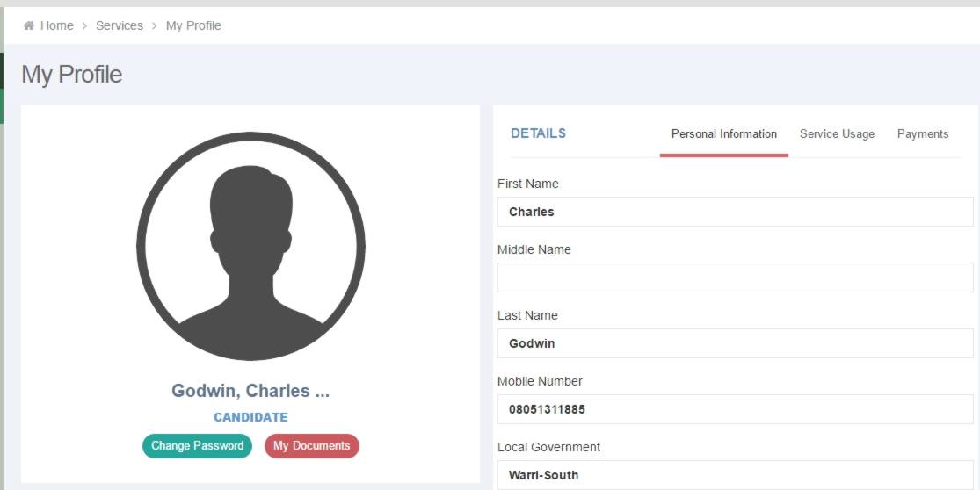Go to Services breadcrumb link
The image size is (980, 490).
(120, 25)
